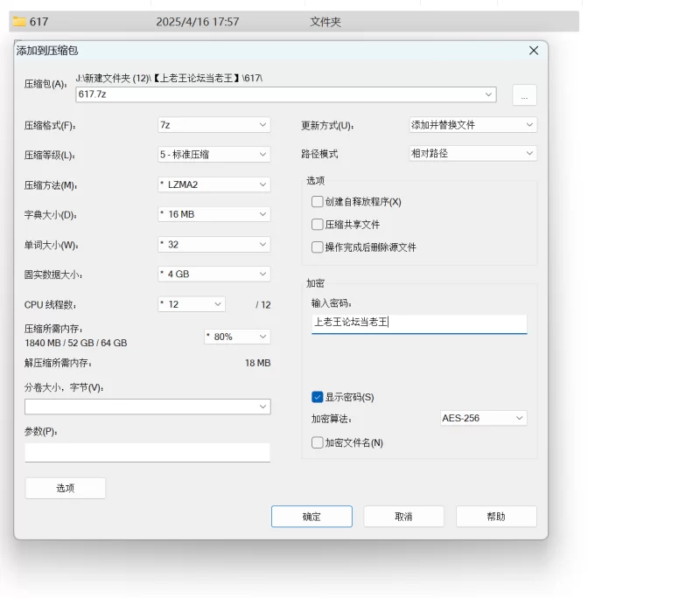Open the CPU thread count dropdown
700x598 pixels.
pyautogui.click(x=191, y=304)
